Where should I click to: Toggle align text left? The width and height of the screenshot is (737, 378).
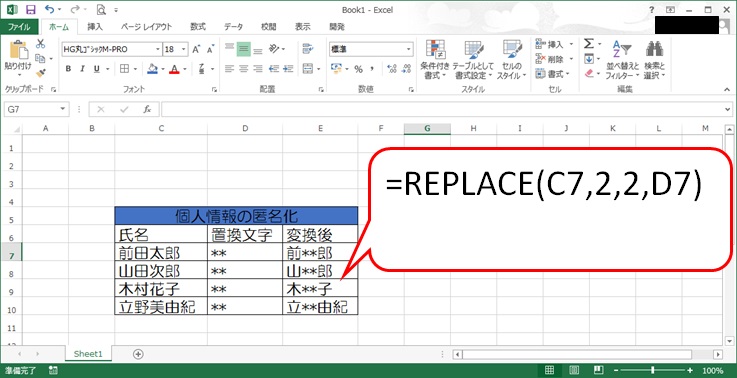pyautogui.click(x=229, y=69)
